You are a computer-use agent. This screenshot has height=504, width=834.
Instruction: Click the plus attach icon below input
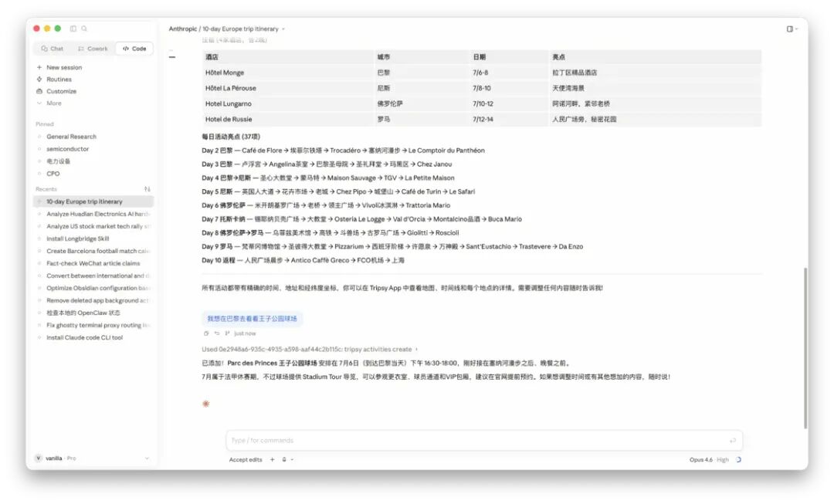273,460
